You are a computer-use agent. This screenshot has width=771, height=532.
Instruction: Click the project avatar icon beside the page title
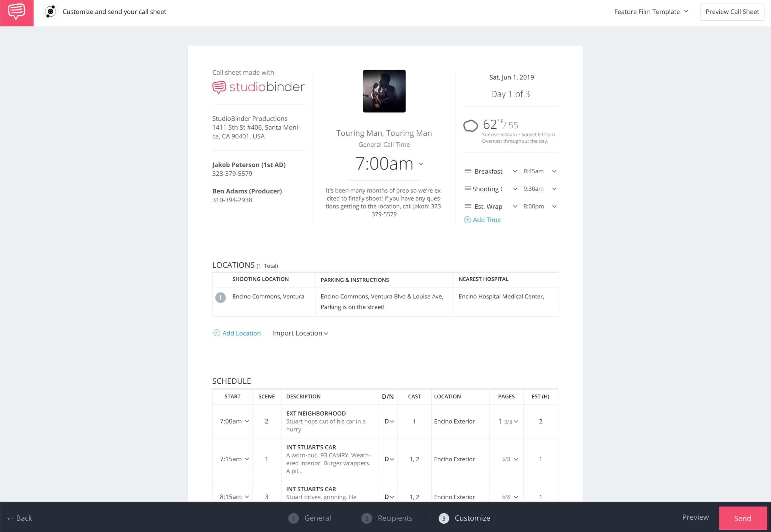[x=51, y=11]
